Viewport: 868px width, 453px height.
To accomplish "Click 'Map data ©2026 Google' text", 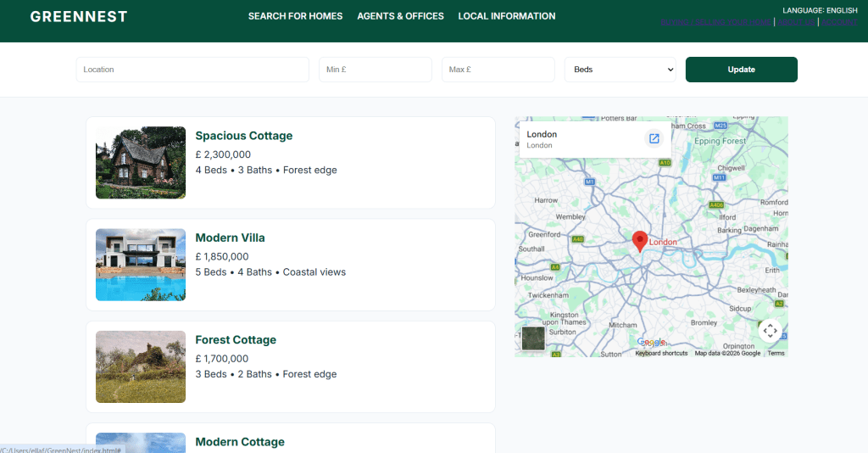I will pos(727,353).
